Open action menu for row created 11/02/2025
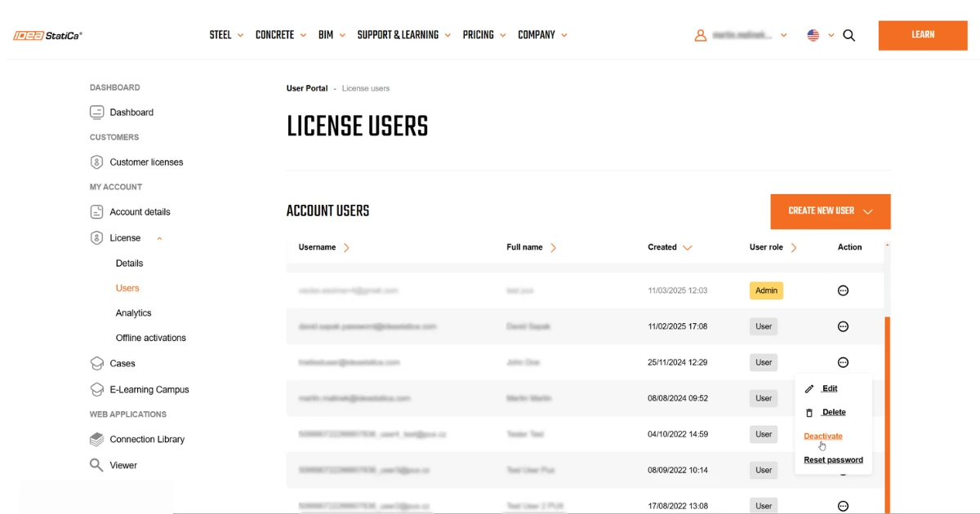Image resolution: width=980 pixels, height=514 pixels. click(844, 326)
